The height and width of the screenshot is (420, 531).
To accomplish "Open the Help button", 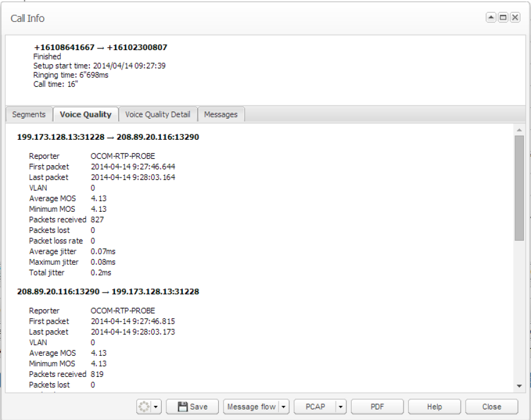I will 434,406.
